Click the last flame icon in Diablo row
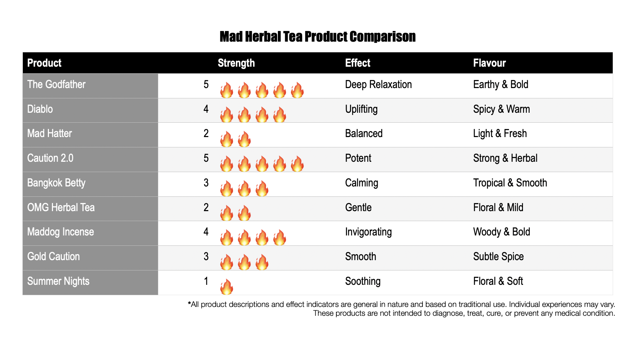Viewport: 644px width, 339px height. click(280, 115)
